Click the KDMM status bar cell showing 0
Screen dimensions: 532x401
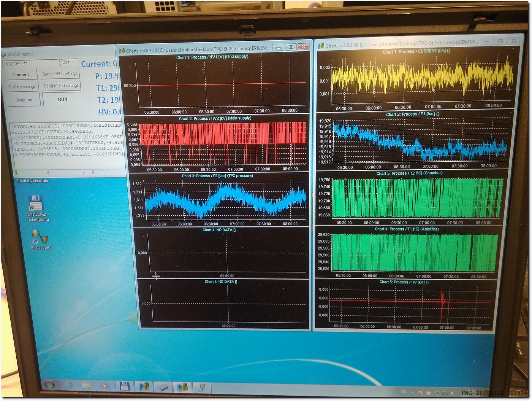pos(93,172)
